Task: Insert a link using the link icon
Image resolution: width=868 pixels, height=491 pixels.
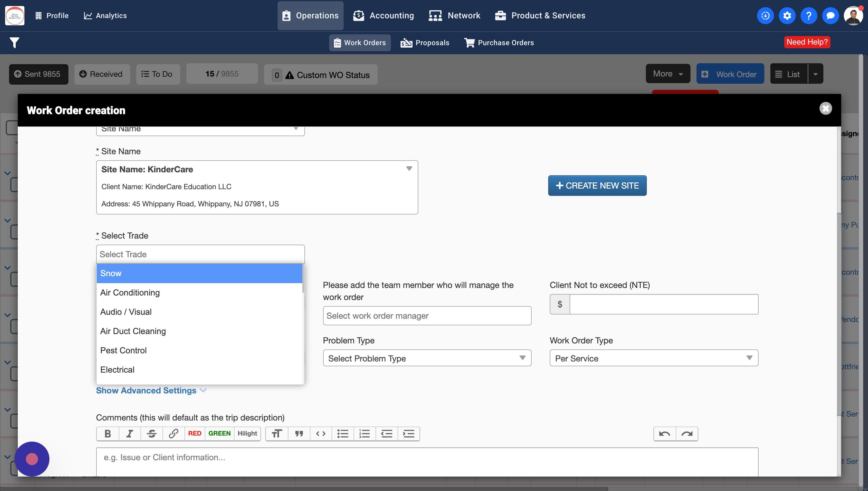Action: 173,434
